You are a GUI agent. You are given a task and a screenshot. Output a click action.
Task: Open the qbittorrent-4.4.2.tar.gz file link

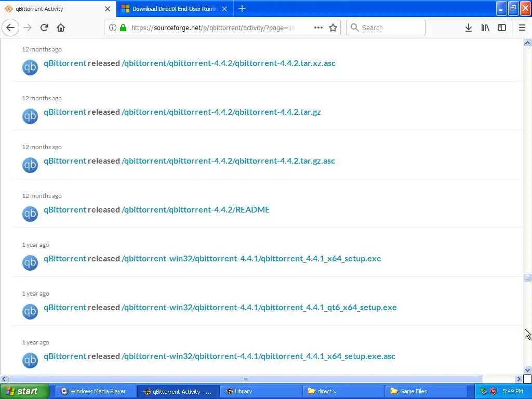click(221, 112)
